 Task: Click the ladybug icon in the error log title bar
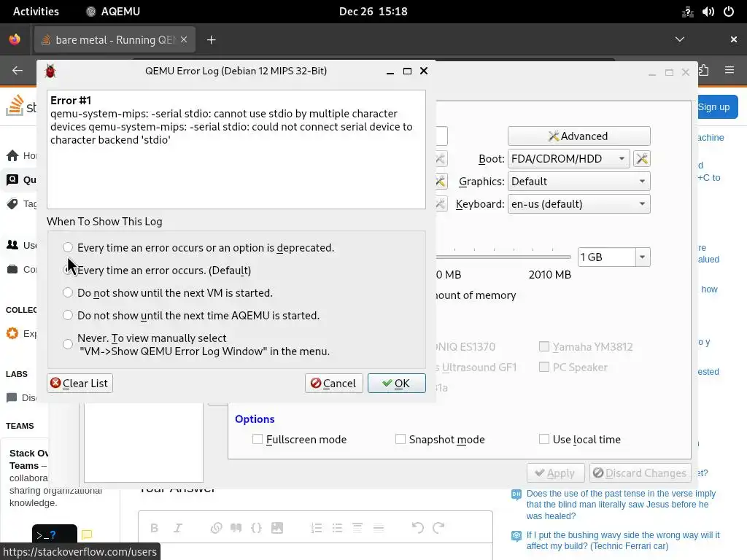click(50, 71)
